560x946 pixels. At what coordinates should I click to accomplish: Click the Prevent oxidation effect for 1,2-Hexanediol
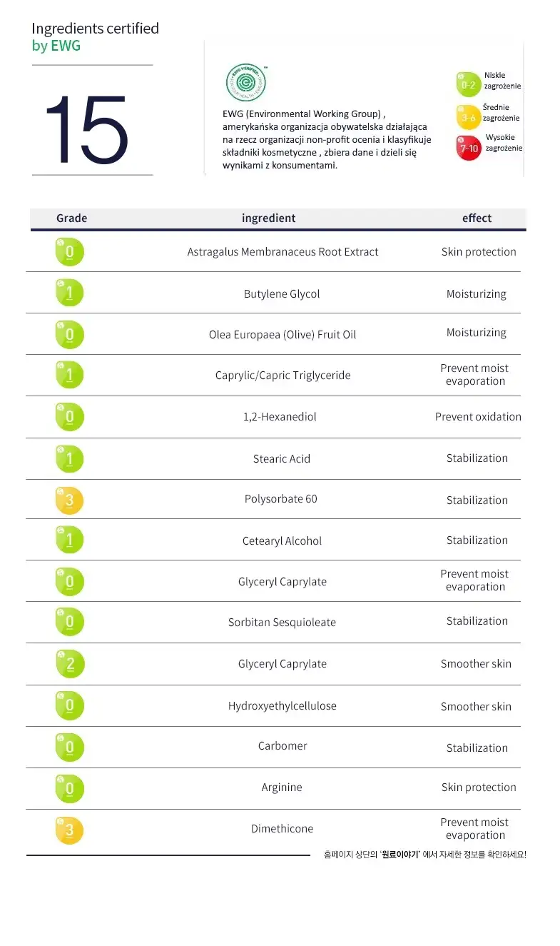pyautogui.click(x=478, y=417)
